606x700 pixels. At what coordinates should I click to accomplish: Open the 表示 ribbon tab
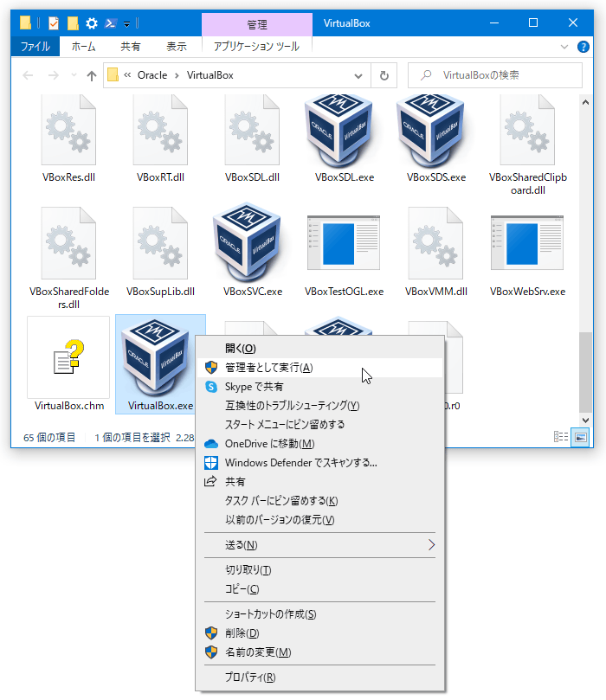coord(177,47)
